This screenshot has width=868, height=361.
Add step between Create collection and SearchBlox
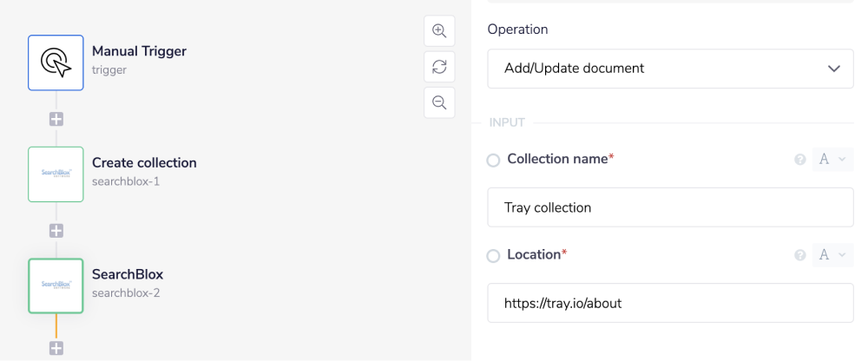pos(56,231)
